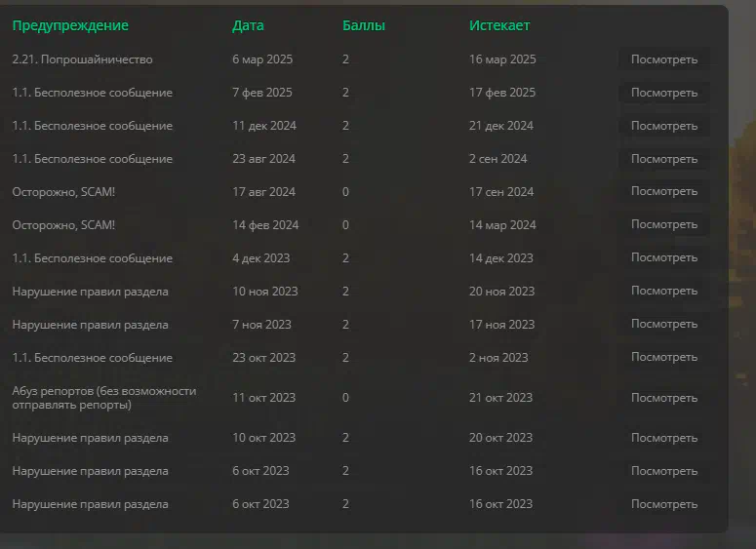Viewport: 756px width, 549px height.
Task: Open Посмотреть for 4 дек 2023 warning
Action: 664,257
